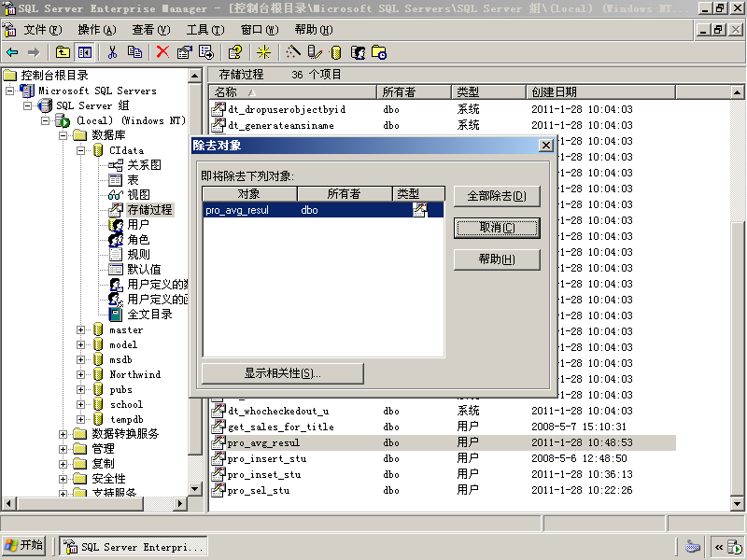Sort the list by the 创建日期 column header
Screen dimensions: 747x560
click(x=600, y=91)
